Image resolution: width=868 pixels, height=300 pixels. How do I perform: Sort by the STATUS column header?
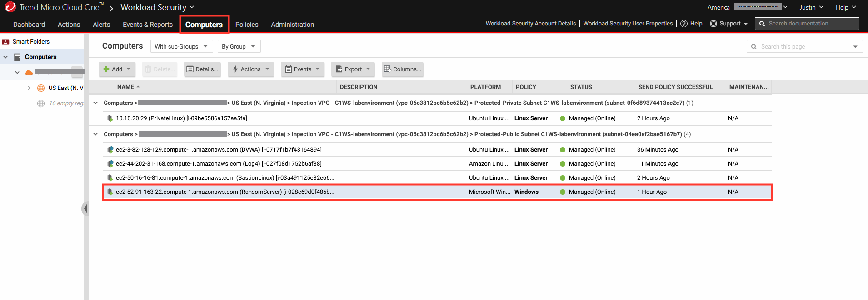coord(581,87)
